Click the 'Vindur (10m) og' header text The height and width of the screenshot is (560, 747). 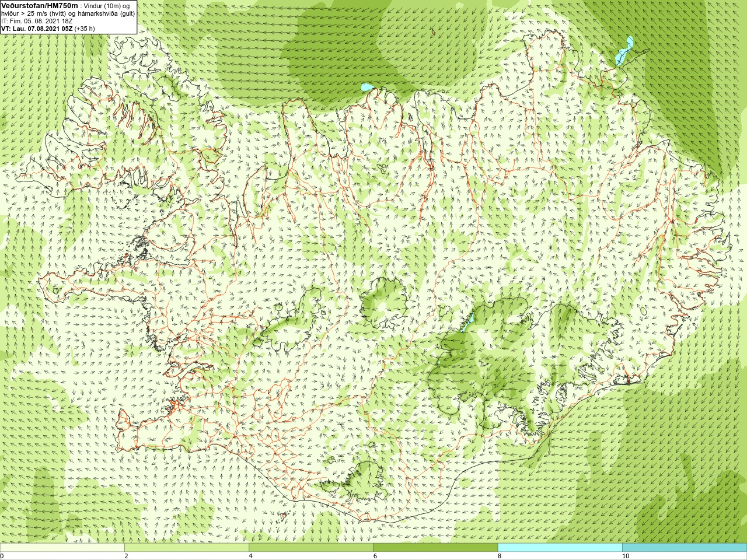coord(107,6)
